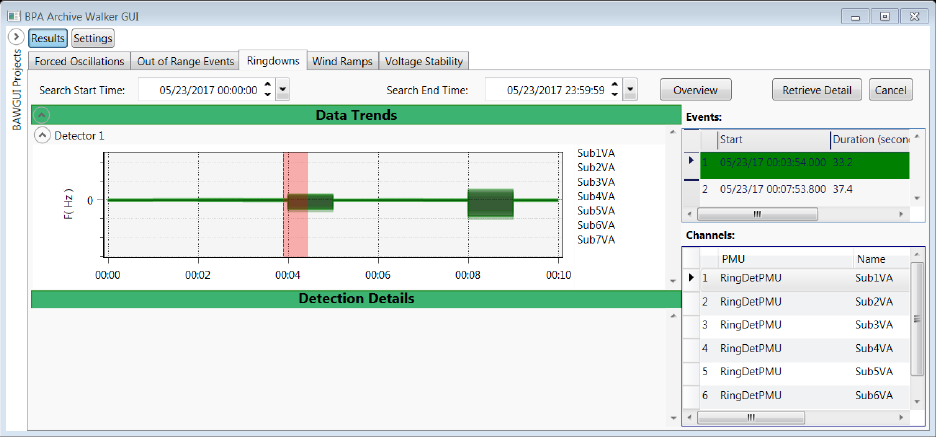This screenshot has height=437, width=936.
Task: Open the Out of Range Events tab
Action: point(184,61)
